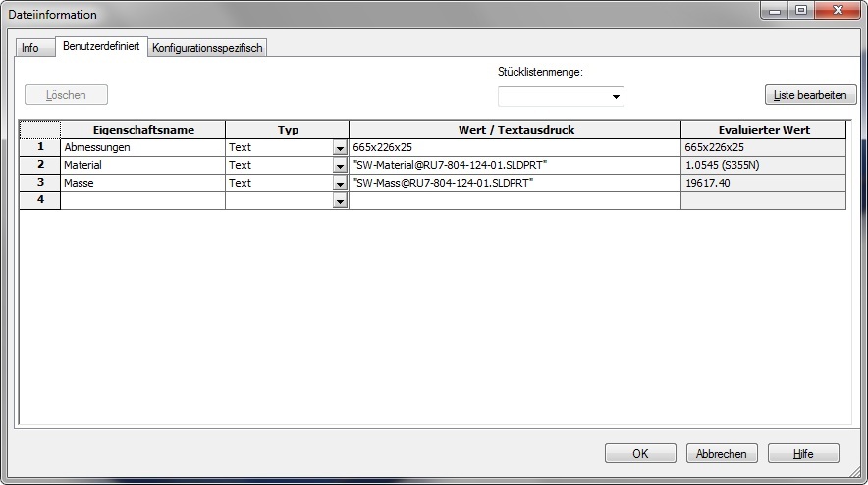Minimize the Dateiinformation window

[x=775, y=11]
